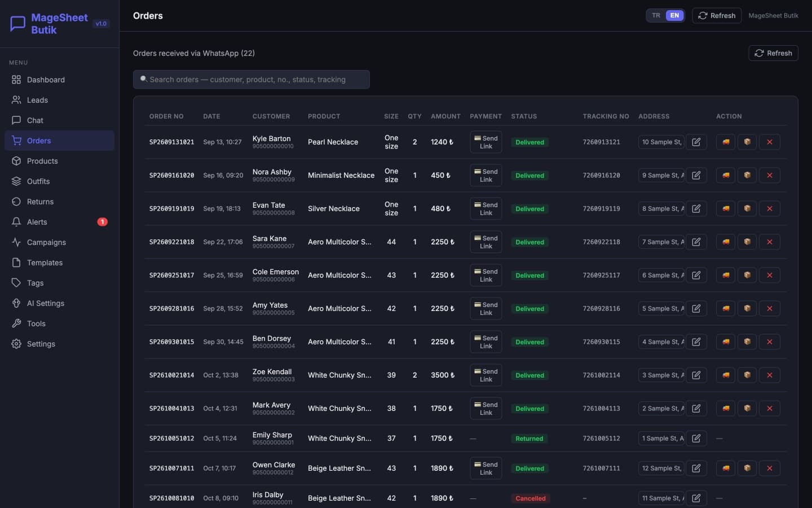Click the truck icon for Nora Ashby's order

(726, 176)
